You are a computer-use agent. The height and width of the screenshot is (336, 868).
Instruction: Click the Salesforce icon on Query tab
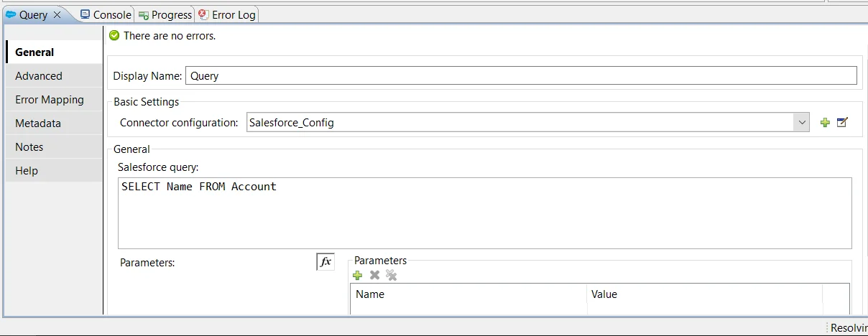coord(11,14)
